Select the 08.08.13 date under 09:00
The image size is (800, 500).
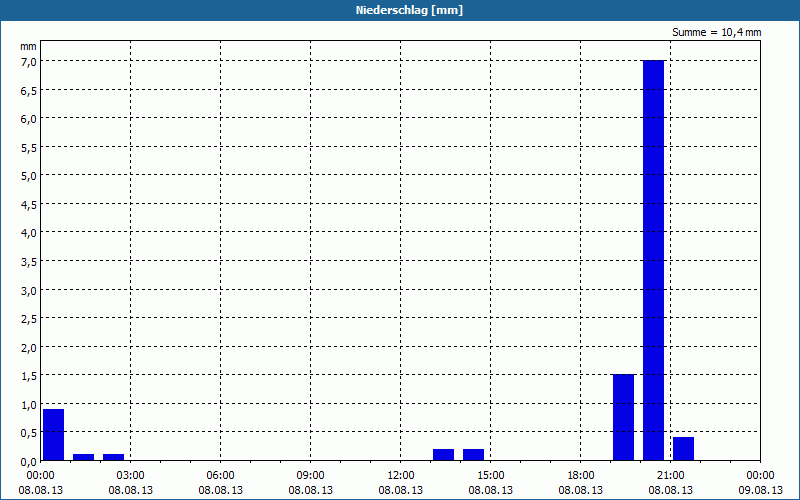pyautogui.click(x=311, y=490)
